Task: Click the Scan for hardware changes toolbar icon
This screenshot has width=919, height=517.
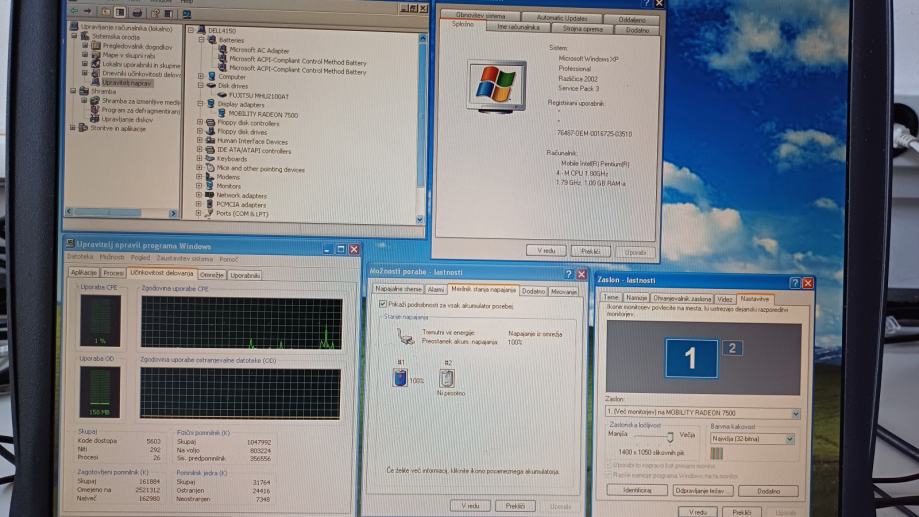Action: point(187,13)
